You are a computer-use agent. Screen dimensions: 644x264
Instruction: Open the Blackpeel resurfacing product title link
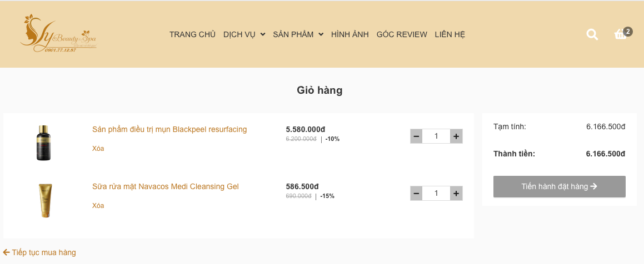click(x=169, y=129)
